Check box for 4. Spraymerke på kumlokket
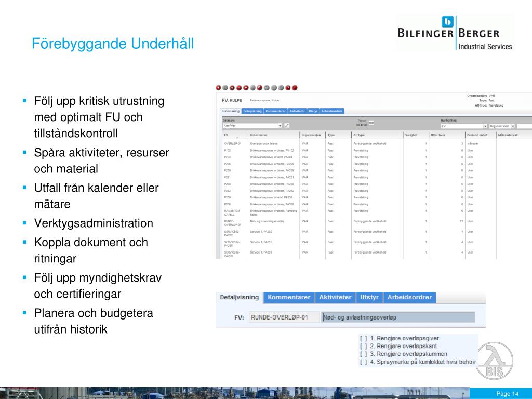 click(363, 362)
